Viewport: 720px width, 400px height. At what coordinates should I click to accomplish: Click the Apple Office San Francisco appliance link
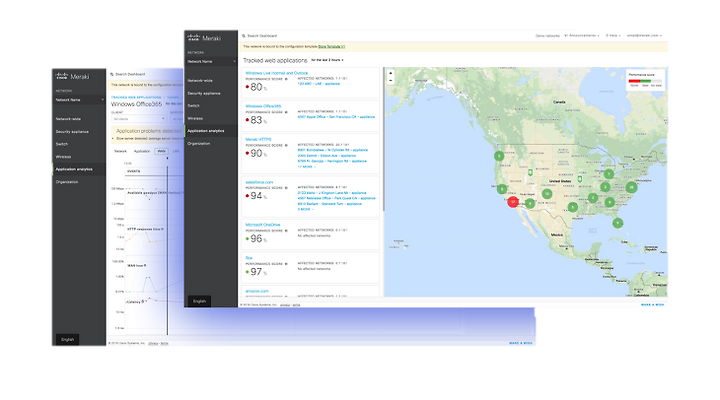pos(336,117)
